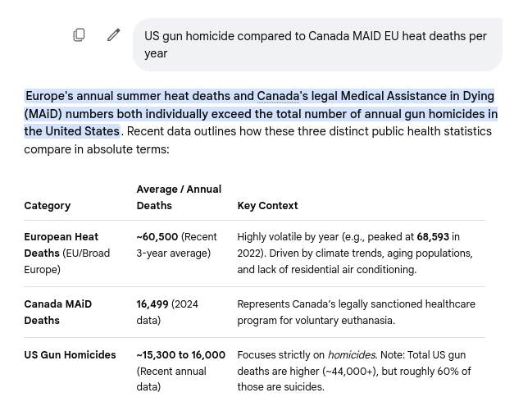
Task: Click the bold 68,593 peak figure
Action: point(433,237)
